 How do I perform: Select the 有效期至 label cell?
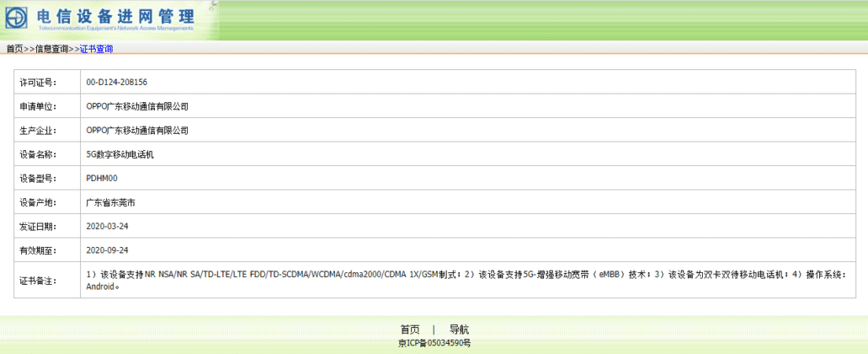47,250
